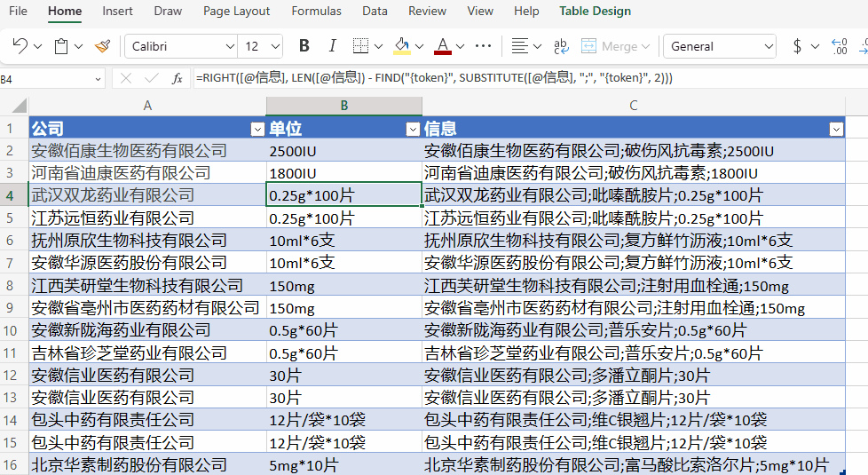Click the text alignment icon
868x475 pixels.
click(519, 46)
